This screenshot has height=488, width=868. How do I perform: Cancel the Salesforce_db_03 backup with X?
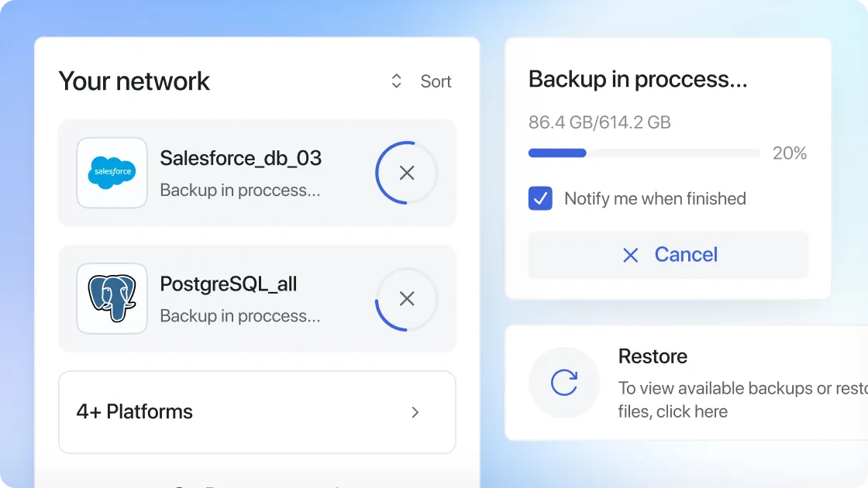click(x=407, y=173)
